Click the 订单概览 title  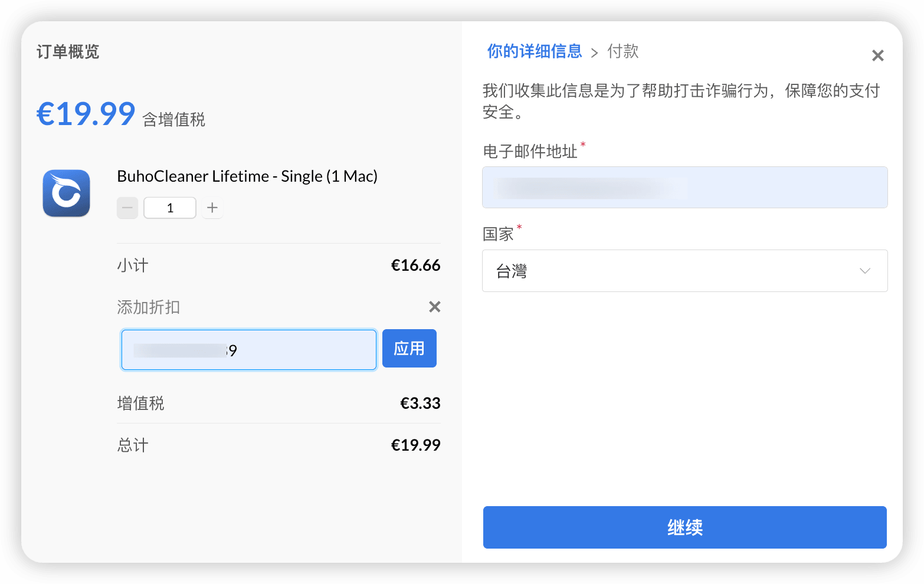[68, 52]
